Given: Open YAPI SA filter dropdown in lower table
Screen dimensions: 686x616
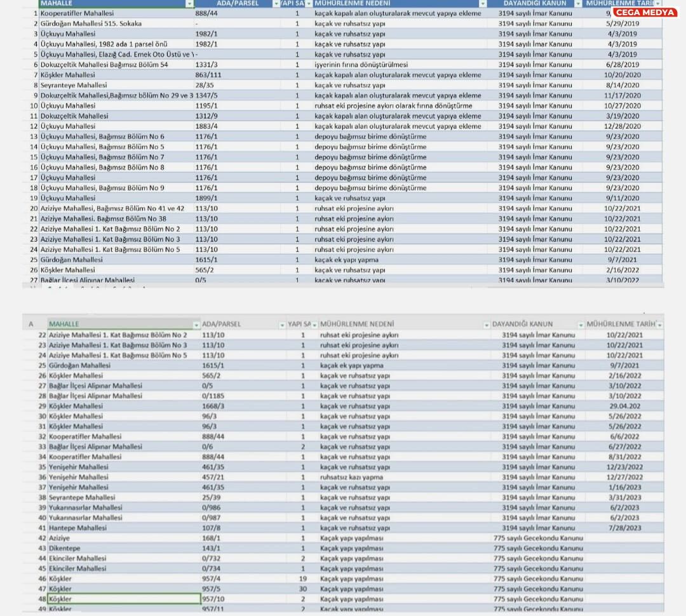Looking at the screenshot, I should point(314,325).
